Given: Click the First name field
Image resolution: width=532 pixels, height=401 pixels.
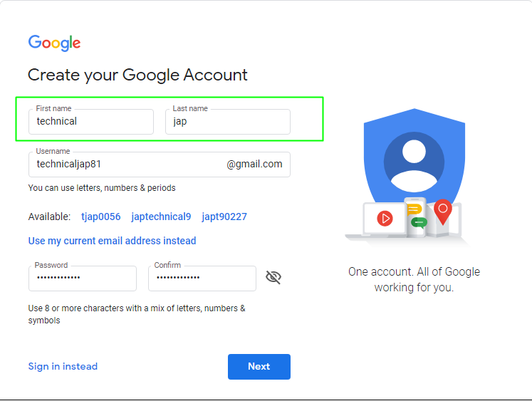Looking at the screenshot, I should tap(91, 122).
